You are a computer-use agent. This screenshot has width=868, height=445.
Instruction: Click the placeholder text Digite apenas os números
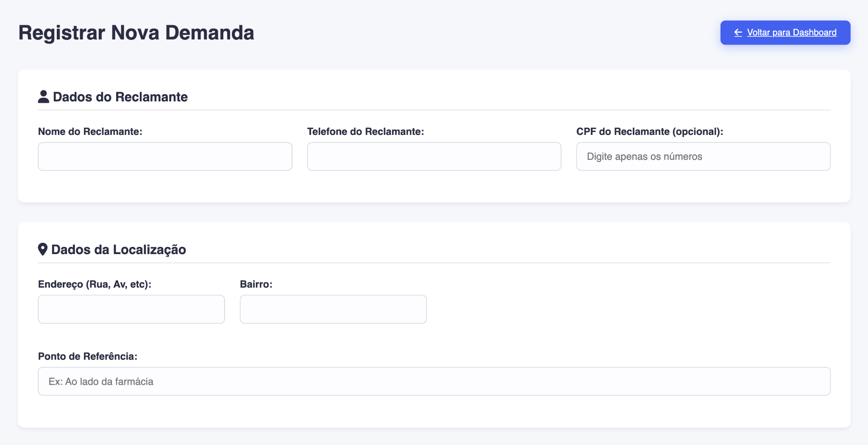(x=645, y=156)
